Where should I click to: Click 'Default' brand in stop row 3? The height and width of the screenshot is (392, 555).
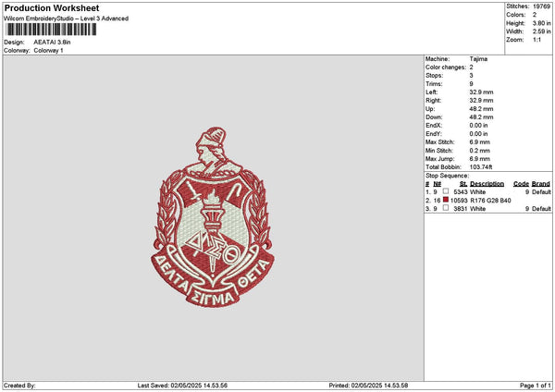(x=541, y=209)
